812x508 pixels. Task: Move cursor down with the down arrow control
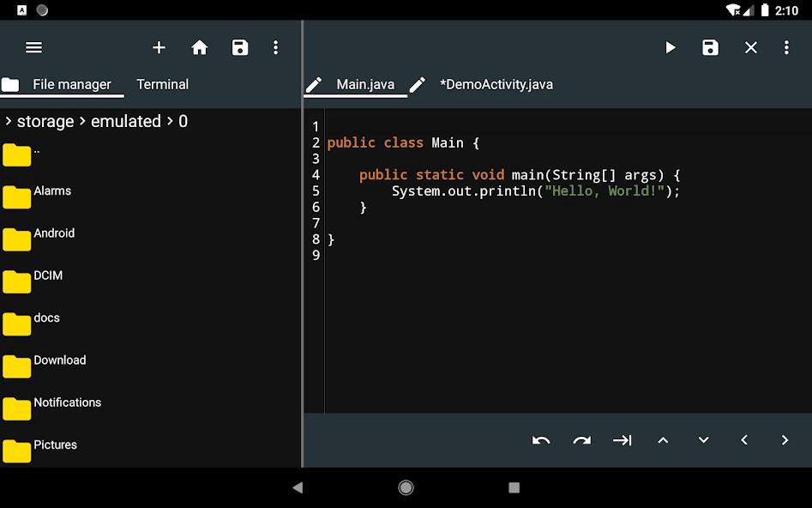[x=703, y=440]
